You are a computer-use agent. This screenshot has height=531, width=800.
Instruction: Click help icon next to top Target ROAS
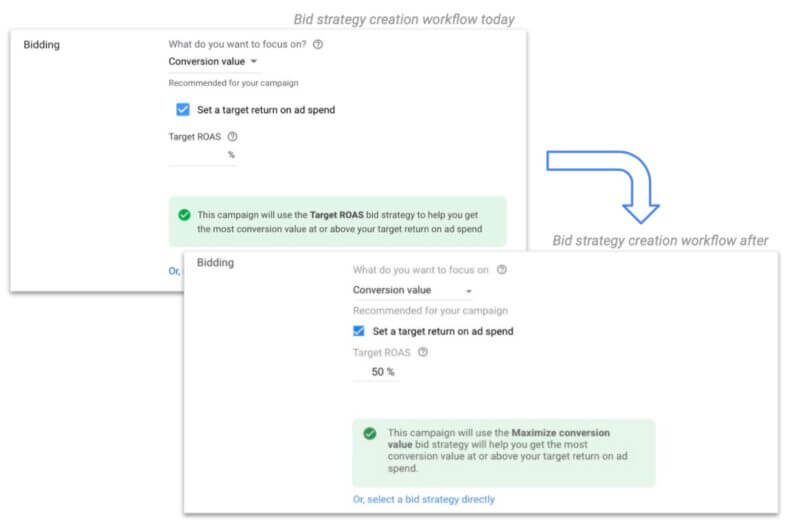pyautogui.click(x=233, y=136)
